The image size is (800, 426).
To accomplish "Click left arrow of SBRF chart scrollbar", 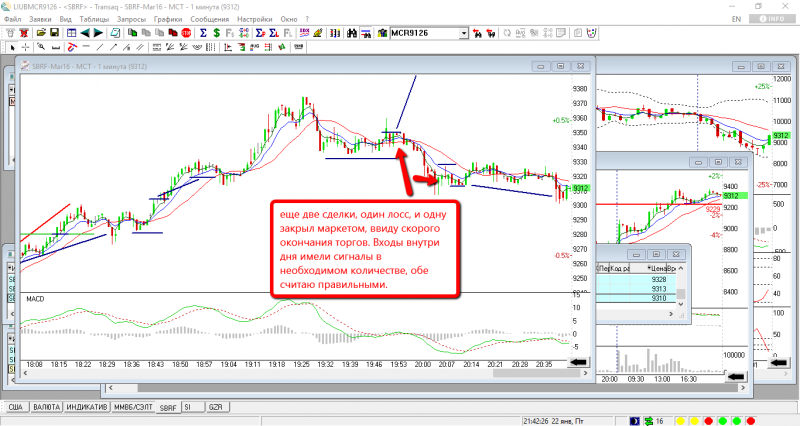I will pyautogui.click(x=25, y=373).
